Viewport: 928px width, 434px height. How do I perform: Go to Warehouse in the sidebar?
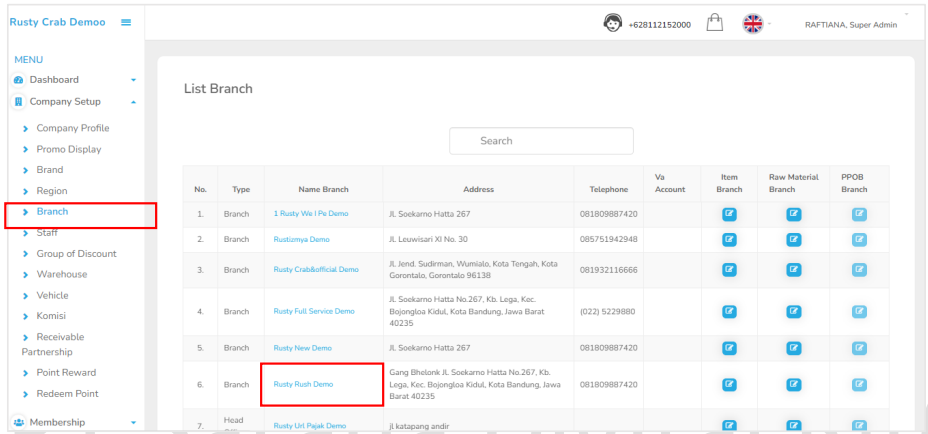(61, 274)
